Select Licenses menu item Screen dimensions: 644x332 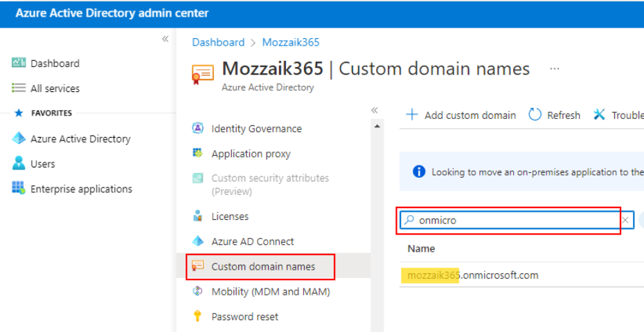(230, 216)
